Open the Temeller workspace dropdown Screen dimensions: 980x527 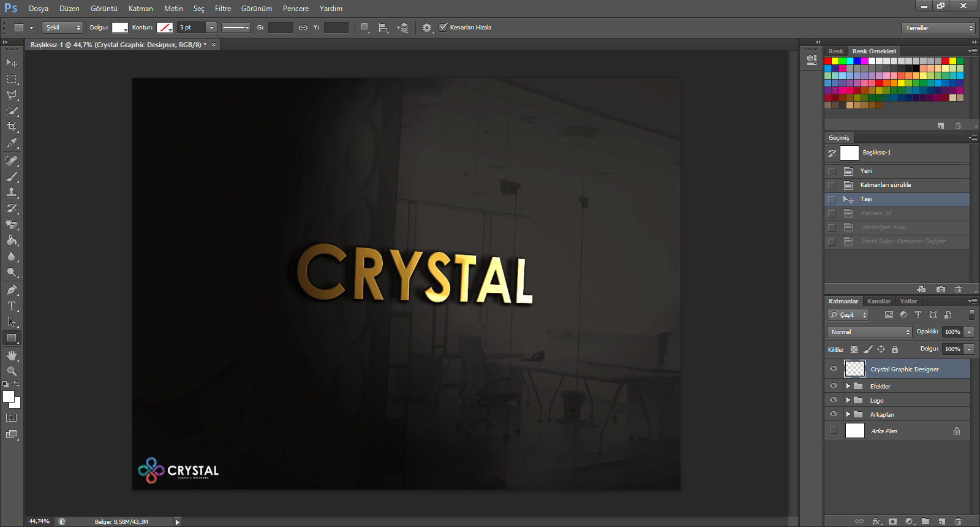938,28
